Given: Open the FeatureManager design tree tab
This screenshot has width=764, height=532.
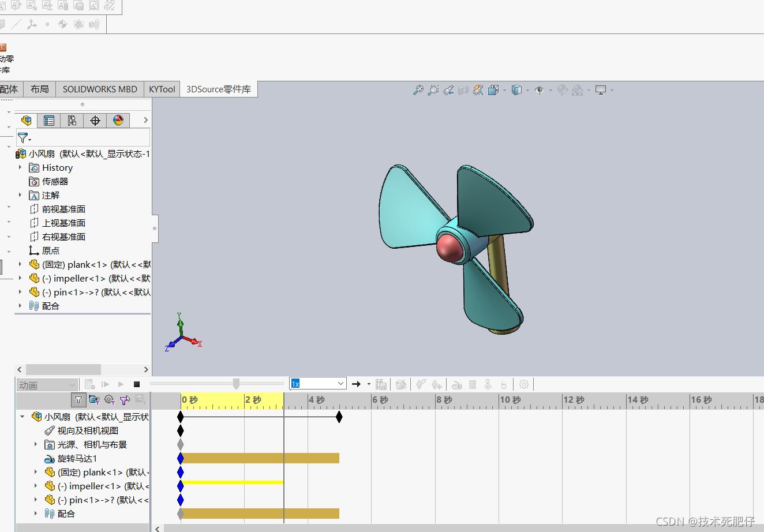Looking at the screenshot, I should (26, 121).
